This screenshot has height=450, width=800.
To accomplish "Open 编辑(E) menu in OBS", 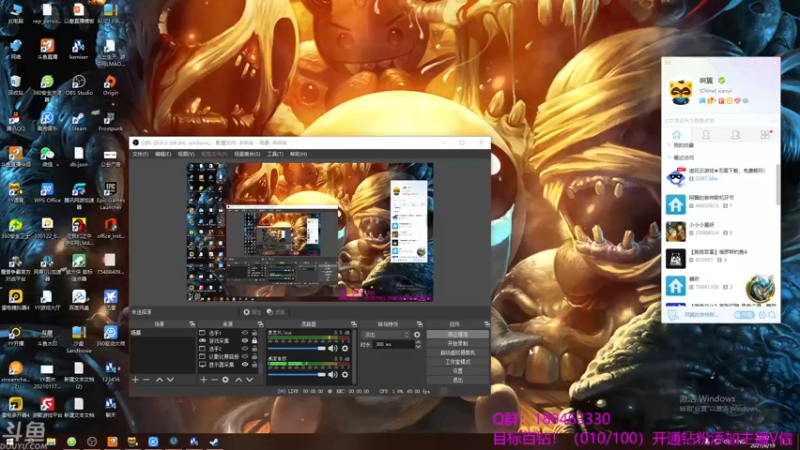I will 163,154.
